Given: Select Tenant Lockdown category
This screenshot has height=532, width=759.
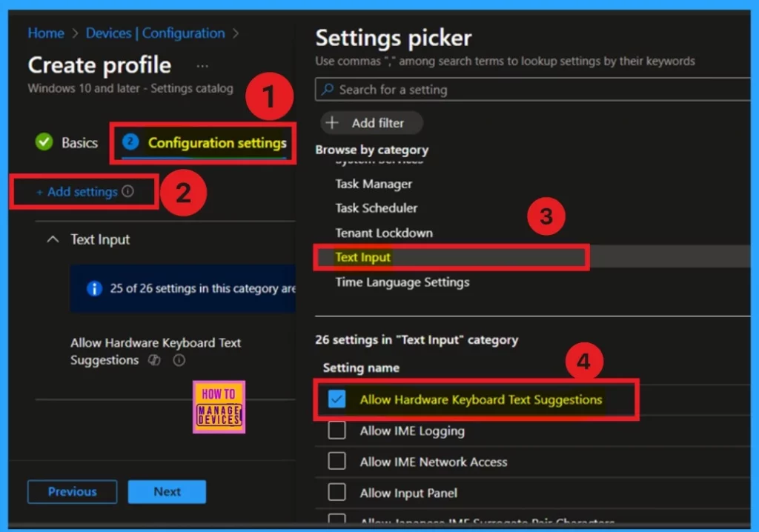Looking at the screenshot, I should tap(384, 233).
